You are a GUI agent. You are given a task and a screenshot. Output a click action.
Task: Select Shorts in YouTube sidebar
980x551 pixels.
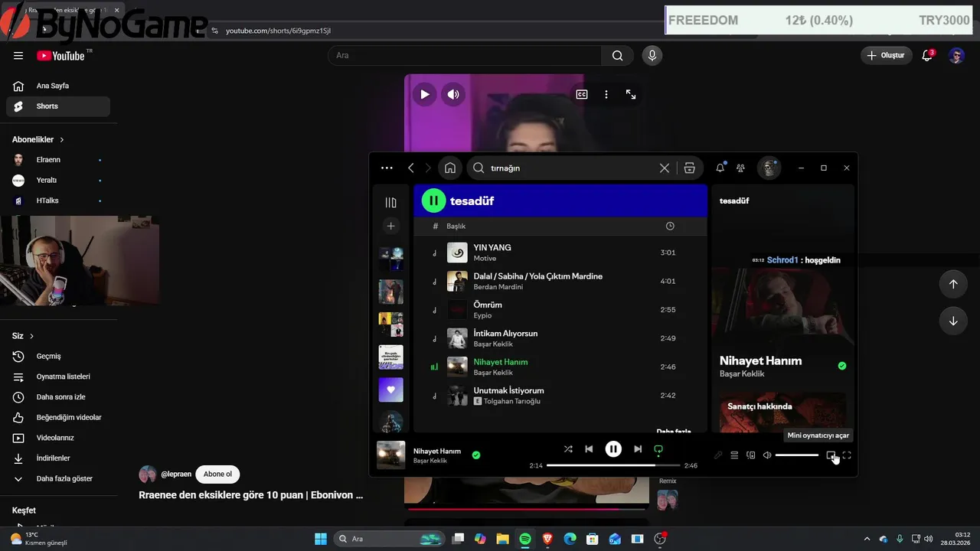[58, 106]
